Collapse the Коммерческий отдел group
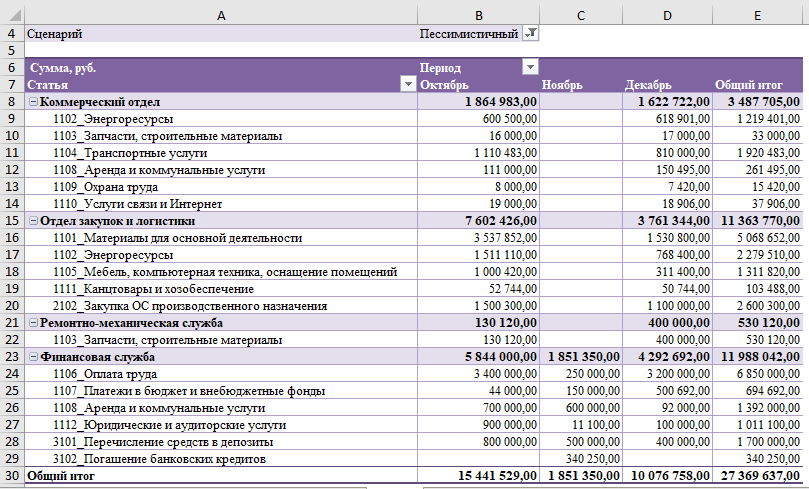The image size is (809, 489). [34, 102]
